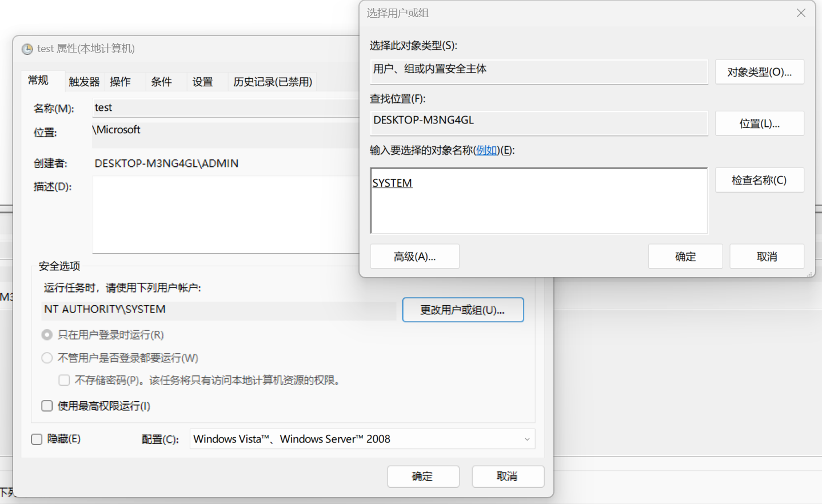This screenshot has width=822, height=504.
Task: Click the 例如 examples link
Action: click(x=486, y=150)
